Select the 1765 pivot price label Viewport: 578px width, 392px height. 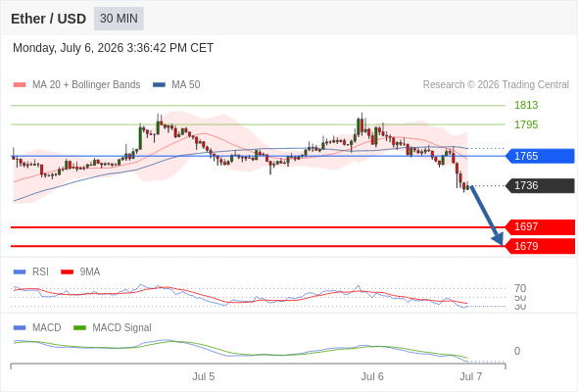point(540,156)
